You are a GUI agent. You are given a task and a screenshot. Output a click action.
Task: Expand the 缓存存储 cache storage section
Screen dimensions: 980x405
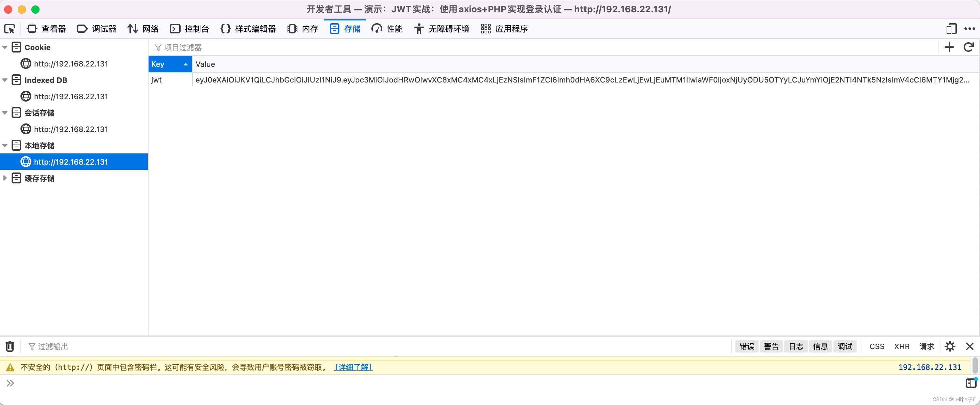pos(5,178)
